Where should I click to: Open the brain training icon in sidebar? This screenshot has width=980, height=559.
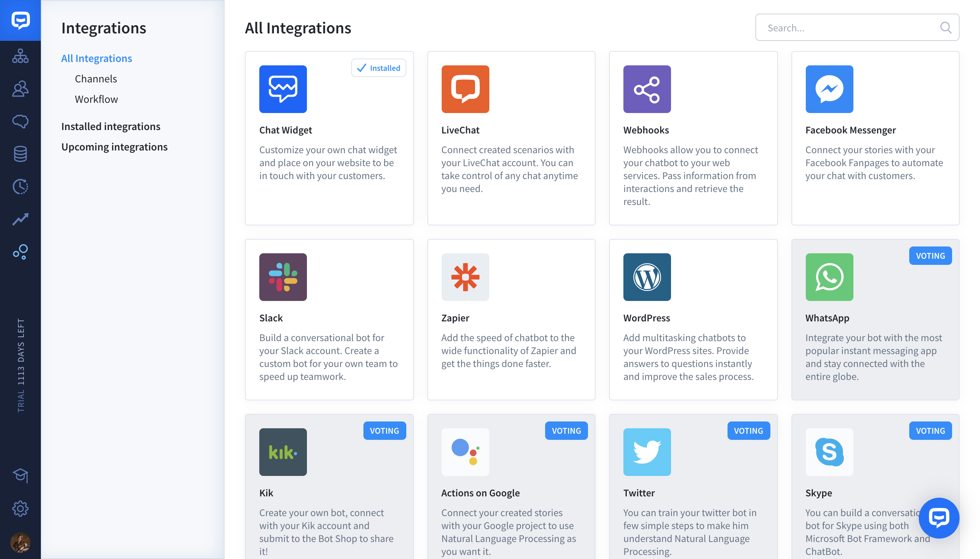click(20, 121)
